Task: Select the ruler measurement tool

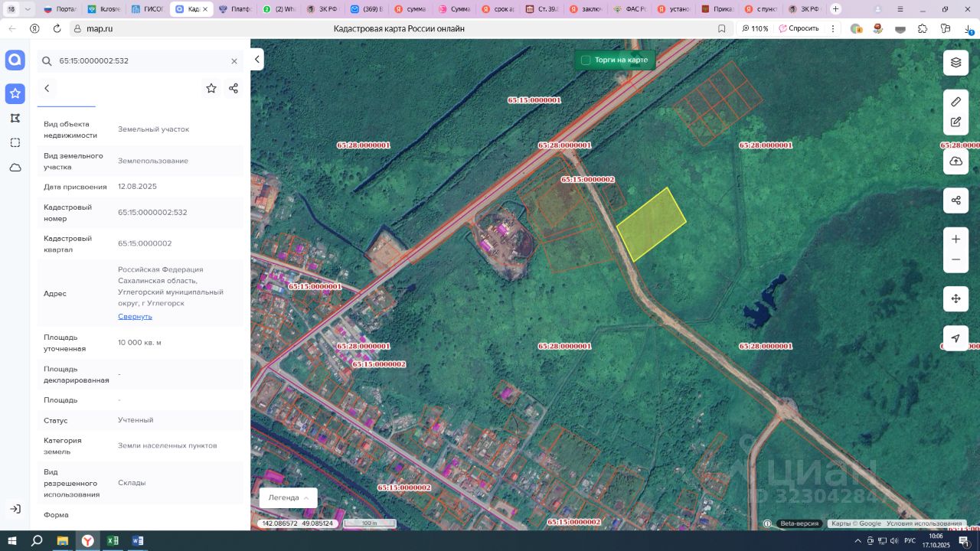Action: [955, 102]
